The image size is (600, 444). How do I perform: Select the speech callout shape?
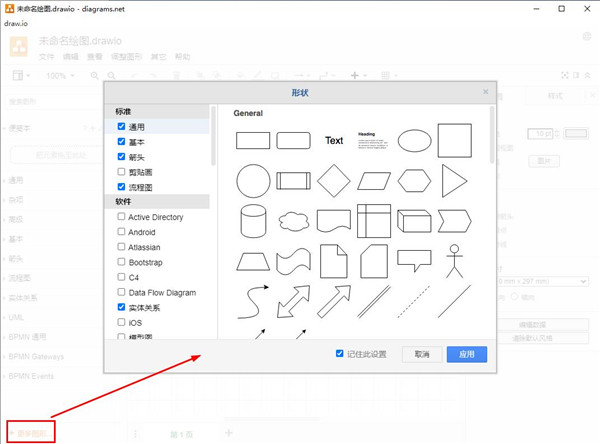[x=414, y=260]
